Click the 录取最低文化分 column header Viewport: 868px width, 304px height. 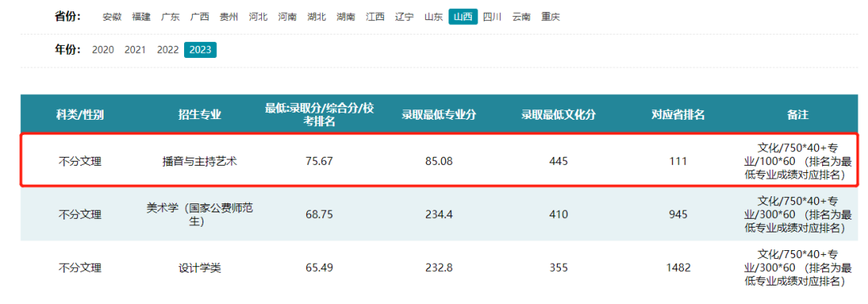pyautogui.click(x=559, y=115)
